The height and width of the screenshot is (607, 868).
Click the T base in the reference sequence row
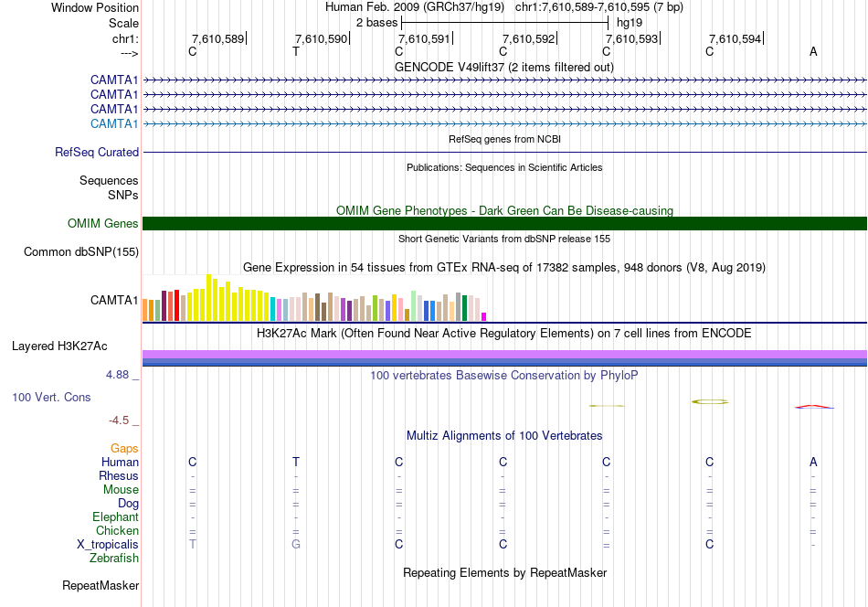pos(296,51)
